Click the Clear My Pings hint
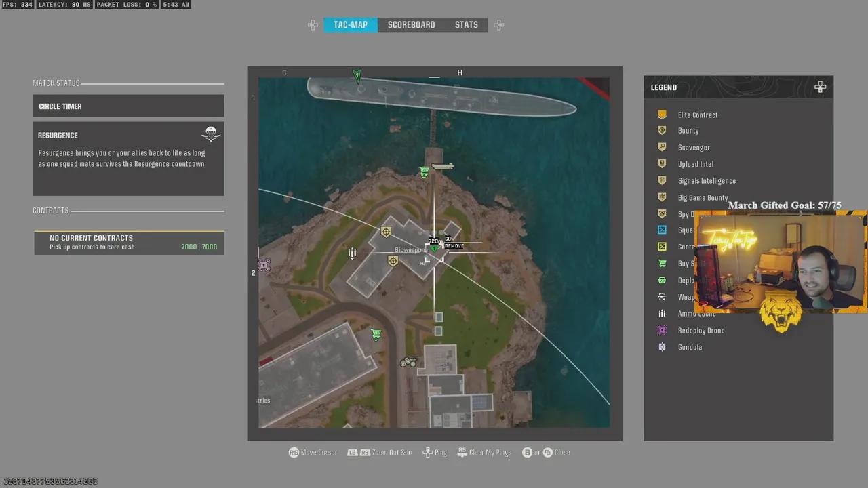Screen dimensions: 868x488 [x=484, y=452]
